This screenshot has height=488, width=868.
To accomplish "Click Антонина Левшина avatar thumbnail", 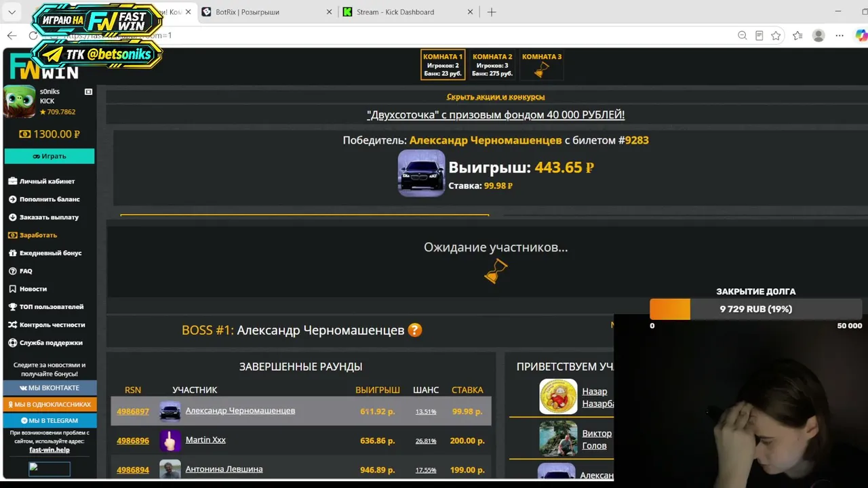I will (x=170, y=469).
